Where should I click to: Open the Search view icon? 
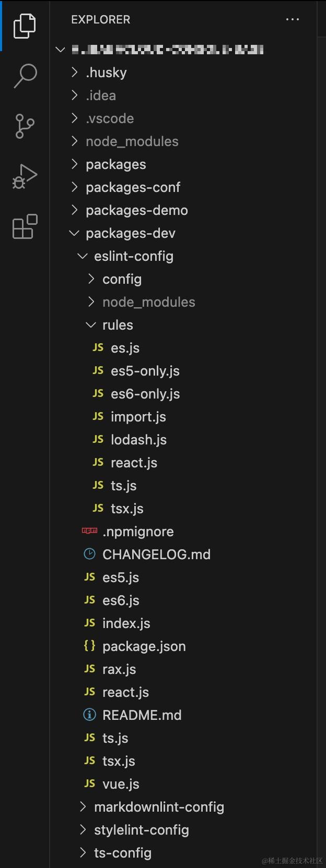click(25, 76)
